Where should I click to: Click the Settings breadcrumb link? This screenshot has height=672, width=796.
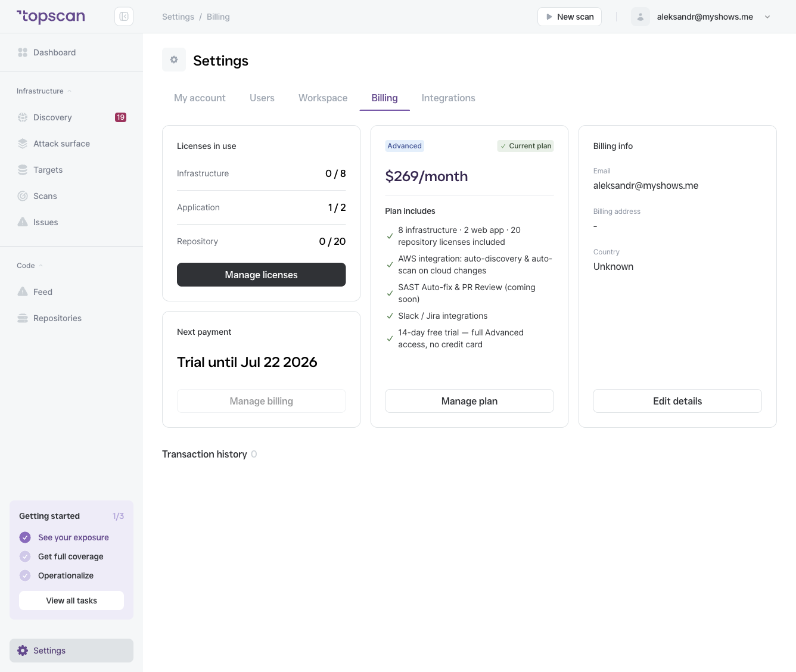pos(178,17)
